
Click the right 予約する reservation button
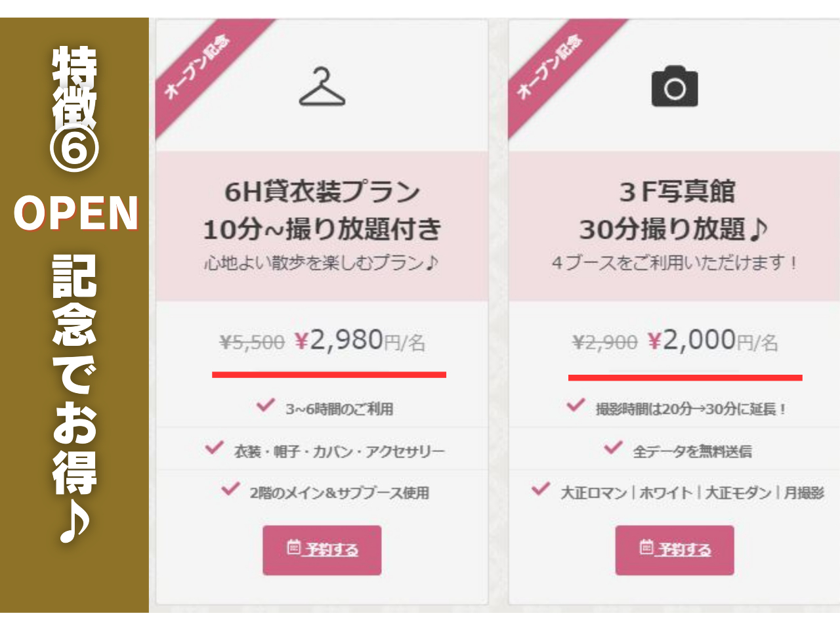(675, 550)
